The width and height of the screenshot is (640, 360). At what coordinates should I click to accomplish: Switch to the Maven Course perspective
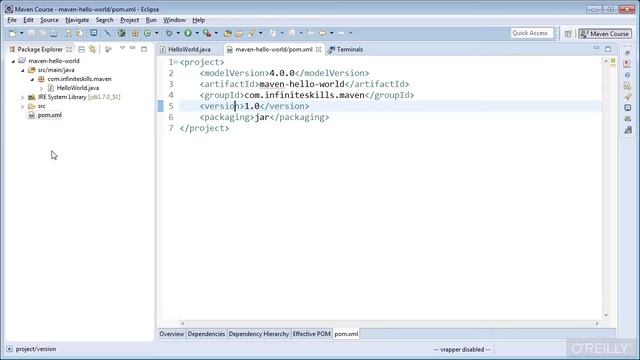605,34
